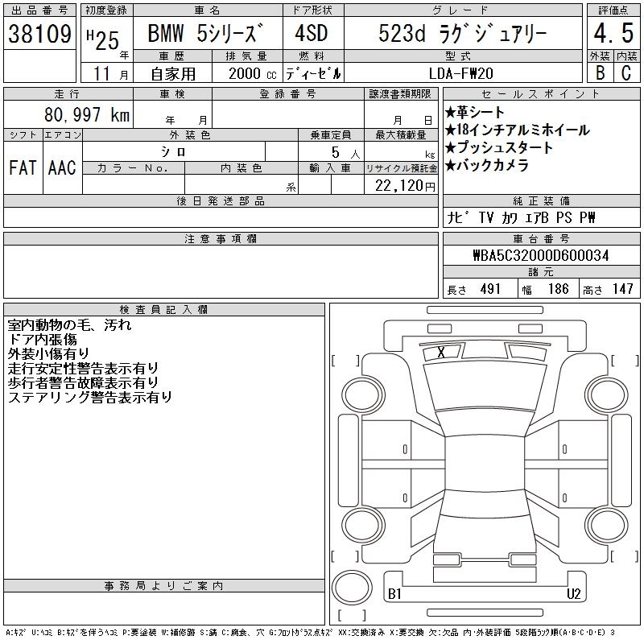644x644 pixels.
Task: Click the chassis number WBA5C32000D600034
Action: [541, 255]
